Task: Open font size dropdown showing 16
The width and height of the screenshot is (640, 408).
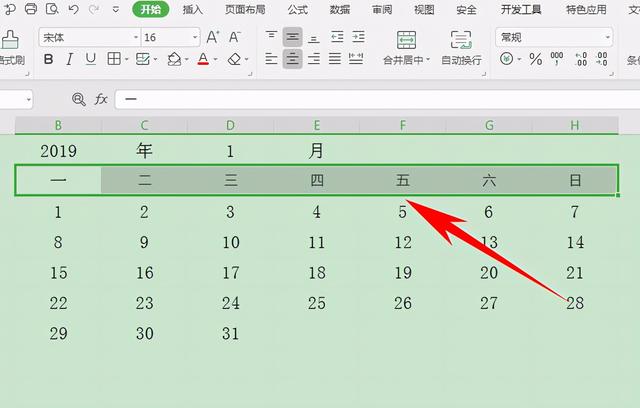Action: [195, 37]
